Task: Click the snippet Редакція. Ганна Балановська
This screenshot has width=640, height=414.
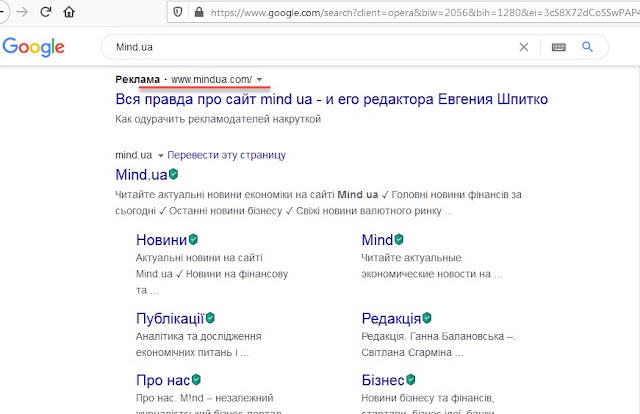Action: click(438, 345)
